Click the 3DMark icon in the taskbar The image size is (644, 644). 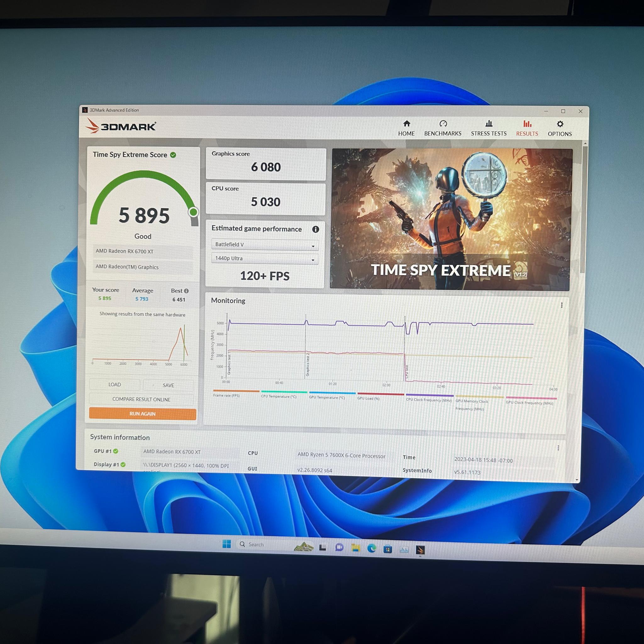tap(420, 550)
